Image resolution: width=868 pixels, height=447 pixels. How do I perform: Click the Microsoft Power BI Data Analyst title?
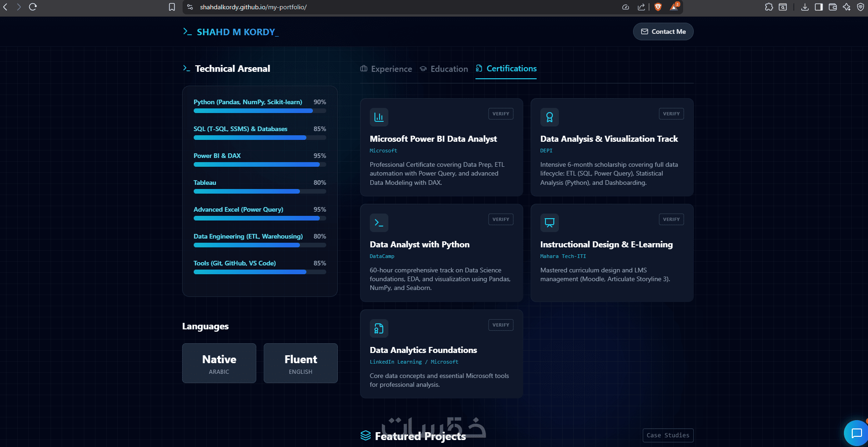(x=433, y=139)
